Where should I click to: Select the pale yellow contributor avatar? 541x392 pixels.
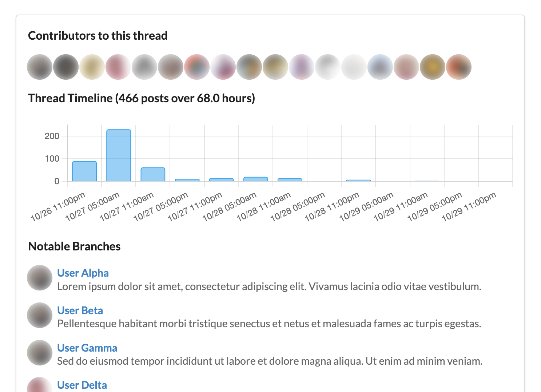pos(92,67)
